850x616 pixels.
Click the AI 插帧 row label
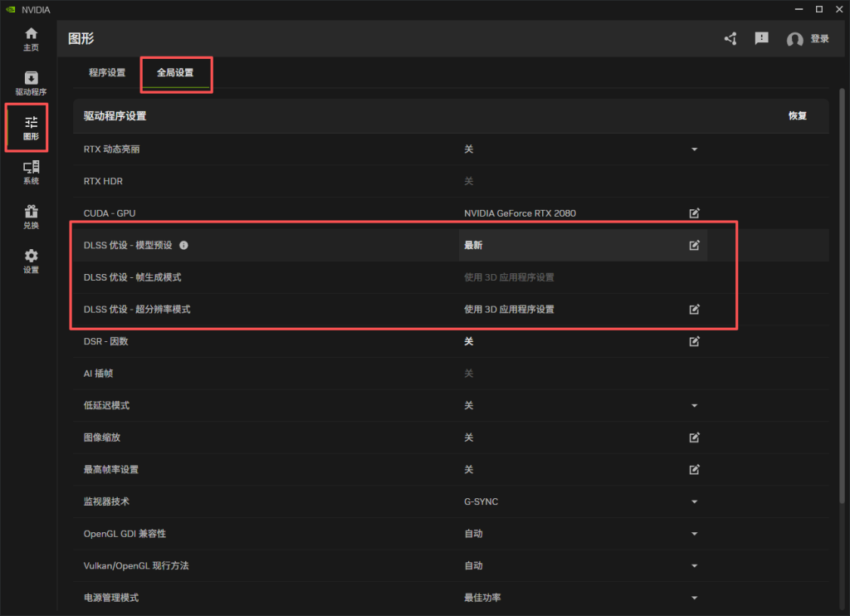point(98,373)
